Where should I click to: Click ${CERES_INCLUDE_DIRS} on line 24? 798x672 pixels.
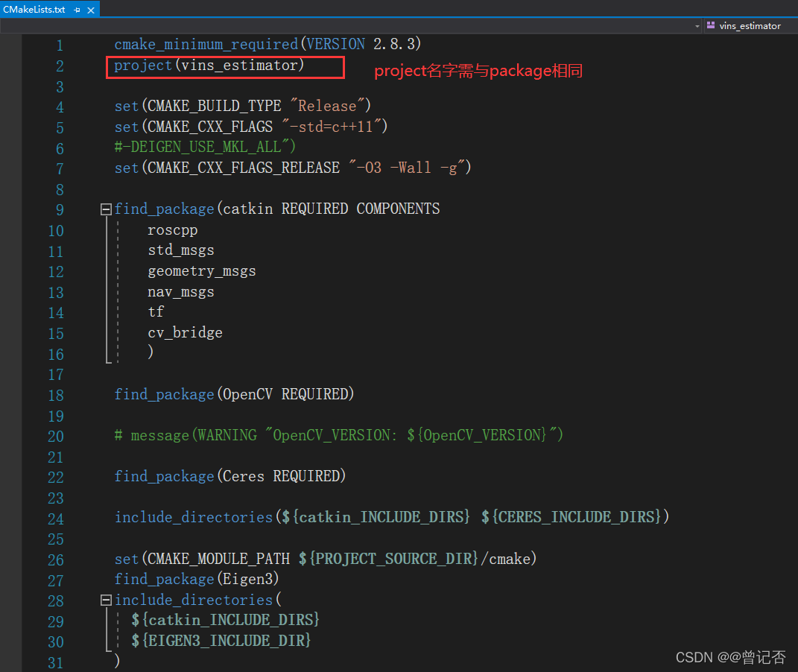click(571, 517)
